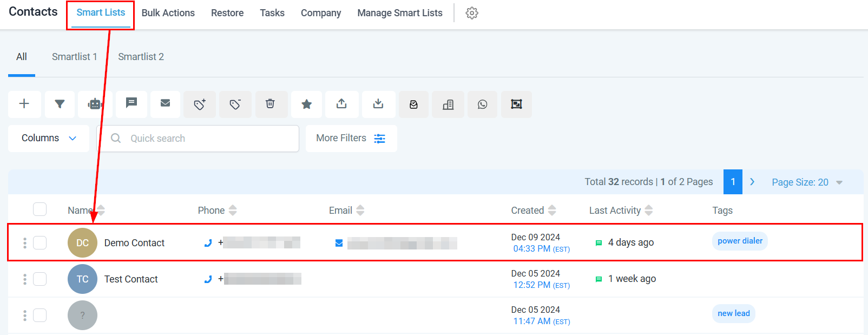
Task: Click the send SMS chat icon
Action: point(131,103)
